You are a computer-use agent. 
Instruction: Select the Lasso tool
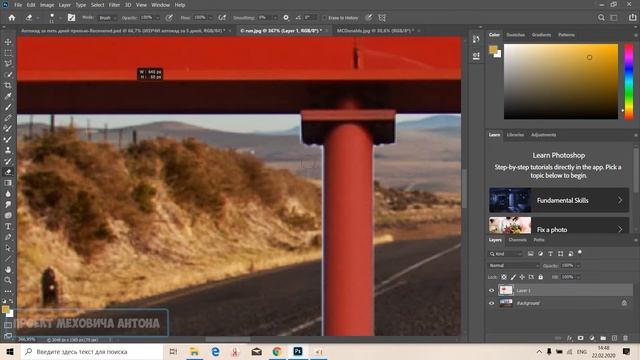pyautogui.click(x=8, y=64)
